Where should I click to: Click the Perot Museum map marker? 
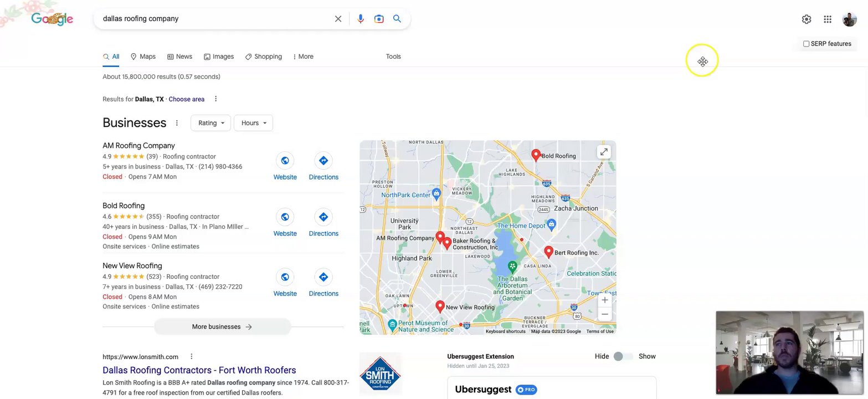pos(392,324)
